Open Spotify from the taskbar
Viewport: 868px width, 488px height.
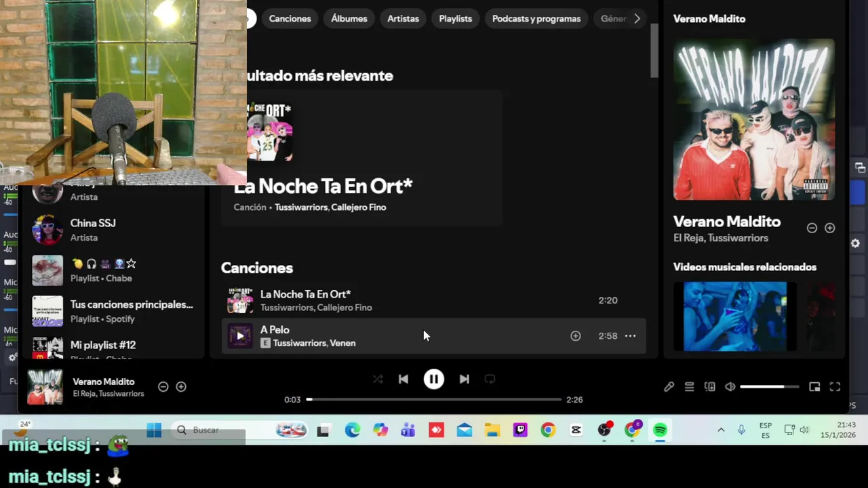660,430
